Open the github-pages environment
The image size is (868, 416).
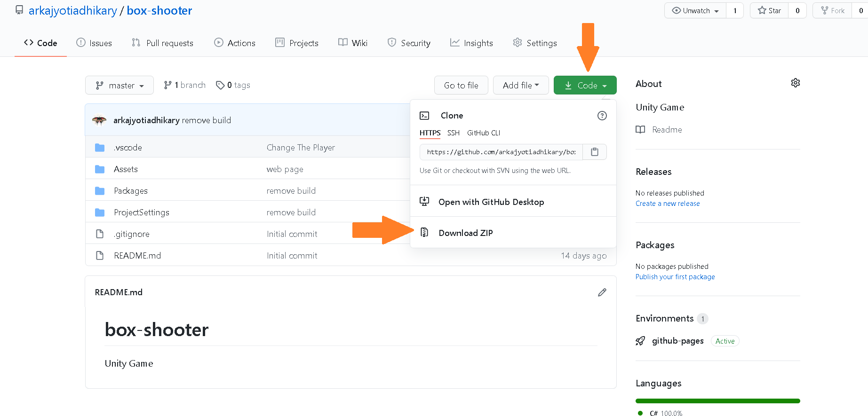tap(678, 341)
